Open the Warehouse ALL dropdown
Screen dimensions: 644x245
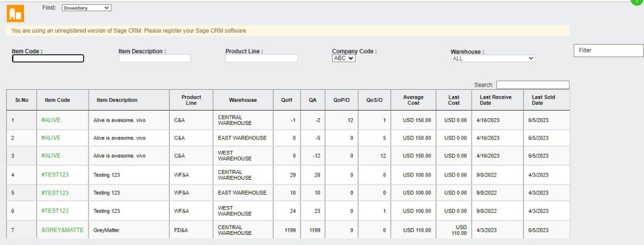coord(493,58)
